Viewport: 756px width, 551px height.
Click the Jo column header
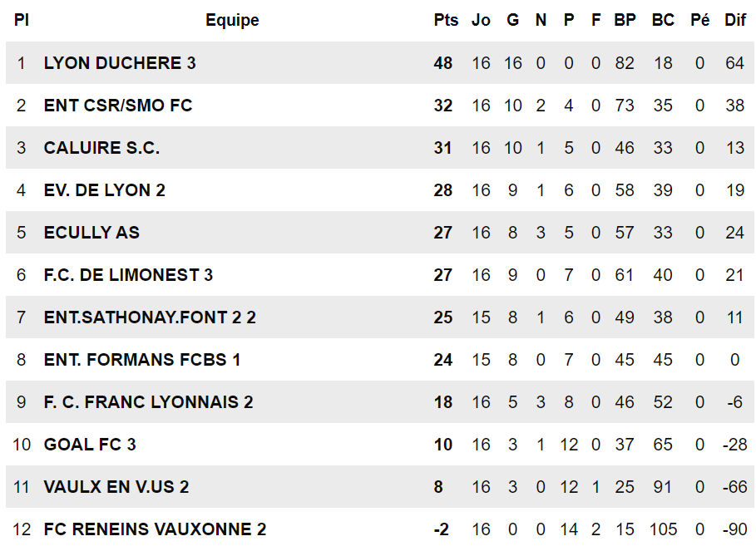click(x=481, y=20)
